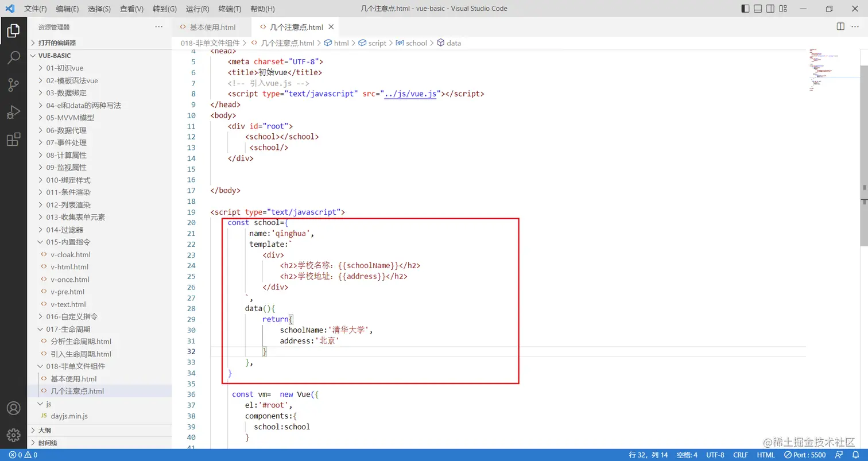Expand the 时间线 timeline section
This screenshot has width=868, height=461.
tap(99, 443)
